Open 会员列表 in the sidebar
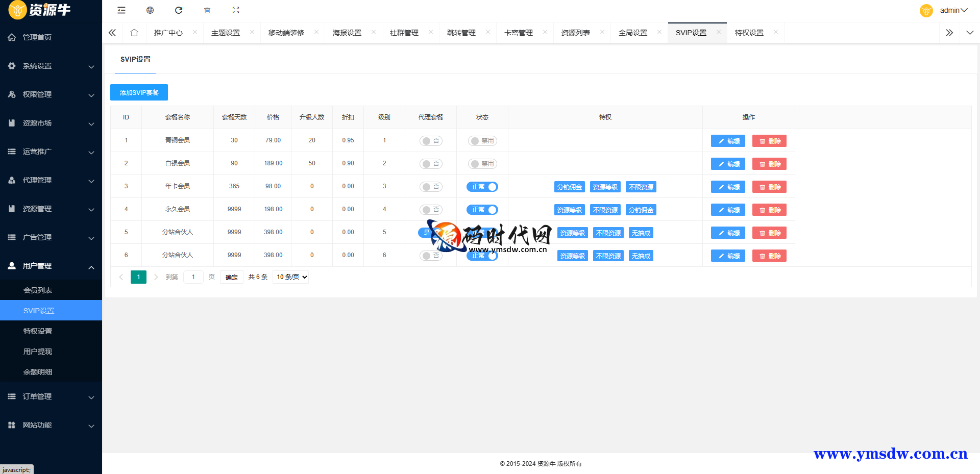This screenshot has width=980, height=474. [x=38, y=290]
